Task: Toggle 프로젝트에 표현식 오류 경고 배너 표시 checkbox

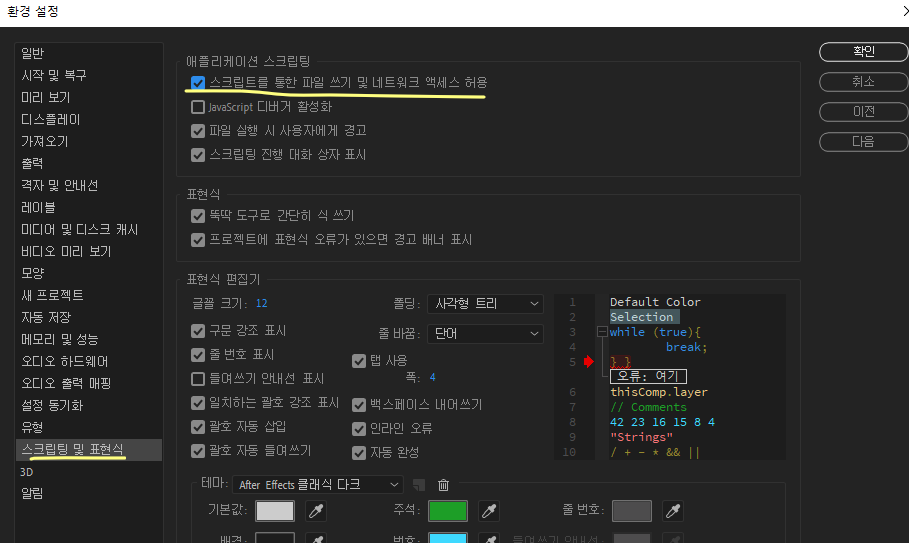Action: point(198,240)
